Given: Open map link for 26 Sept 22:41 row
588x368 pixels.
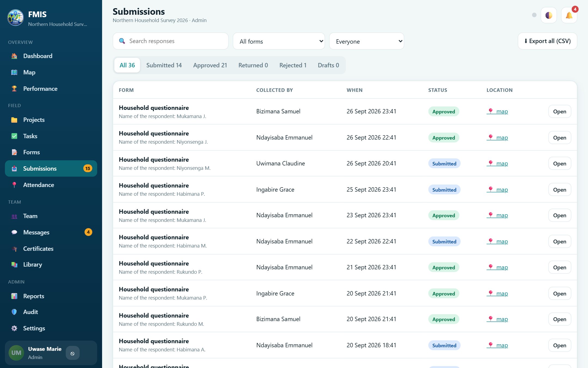Looking at the screenshot, I should point(497,137).
